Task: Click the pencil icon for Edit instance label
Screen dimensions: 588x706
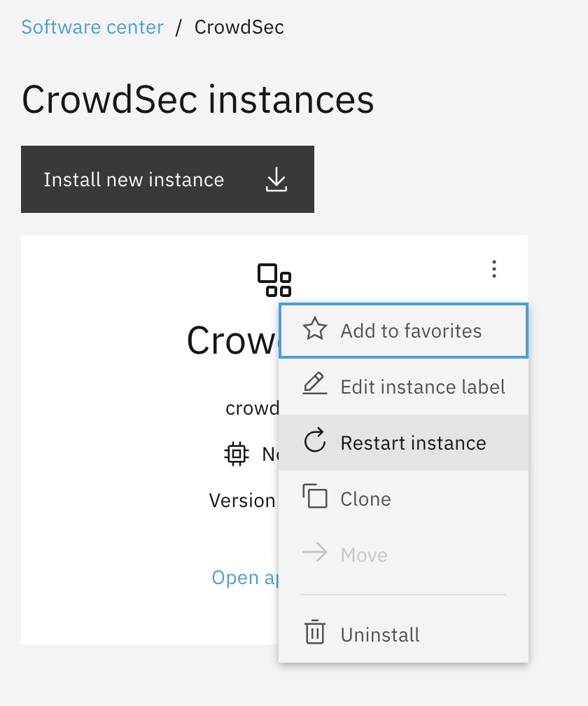Action: tap(315, 386)
